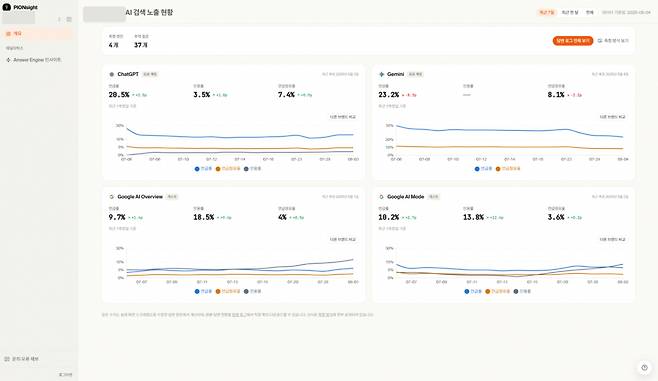Toggle gray legend series in Google AI Overview chart
Screen dimensions: 658x381
click(253, 291)
